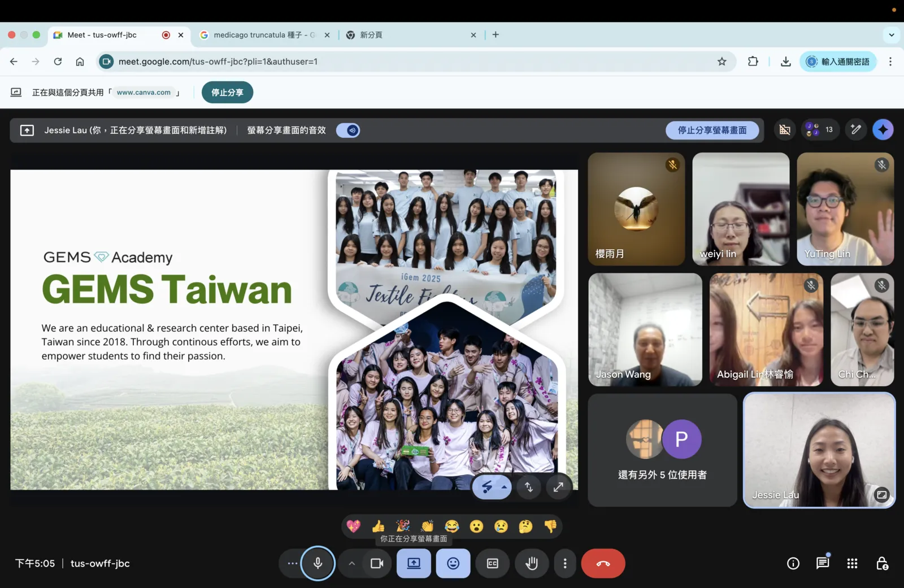
Task: Open host controls lock icon
Action: [x=882, y=563]
